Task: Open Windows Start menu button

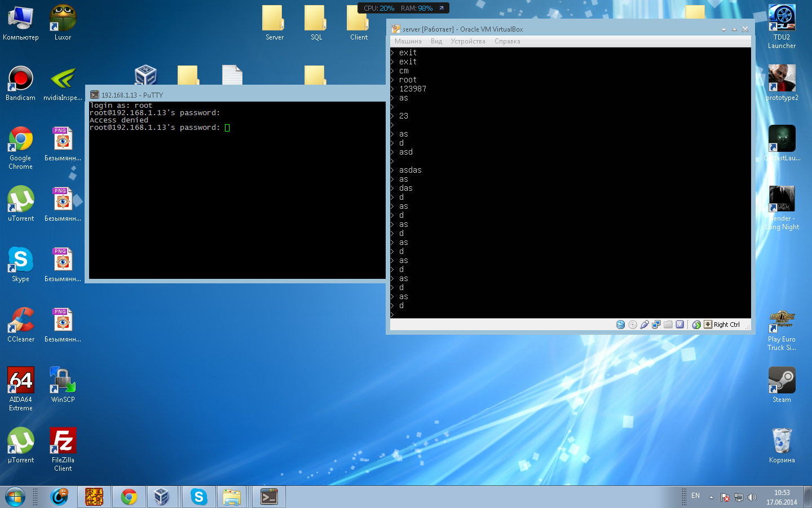Action: click(15, 497)
